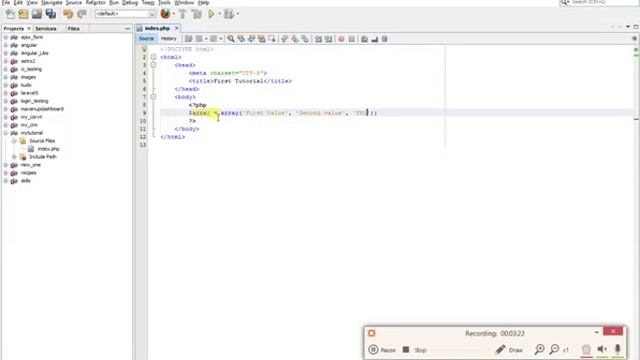The width and height of the screenshot is (640, 360).
Task: Click the Stop Macro Recording icon
Action: pyautogui.click(x=351, y=39)
